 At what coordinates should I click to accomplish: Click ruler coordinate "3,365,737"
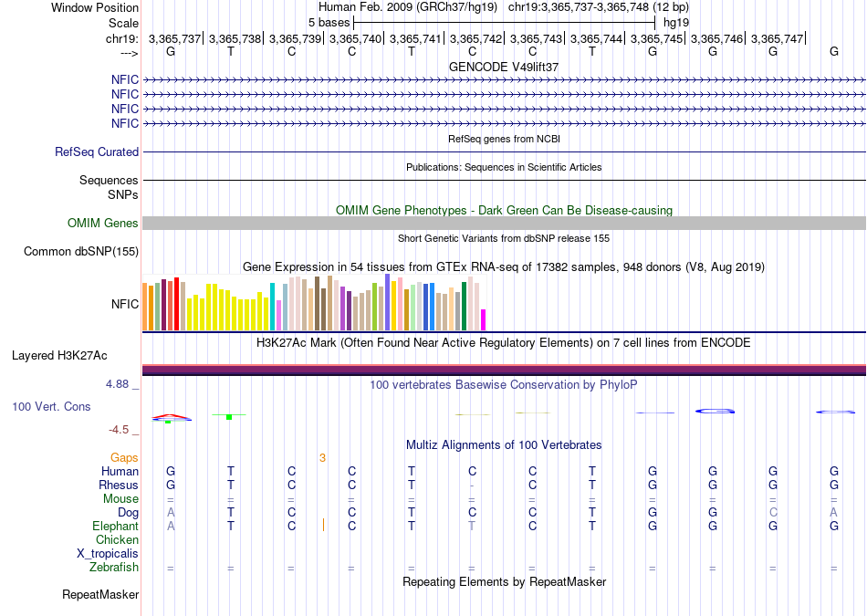174,38
